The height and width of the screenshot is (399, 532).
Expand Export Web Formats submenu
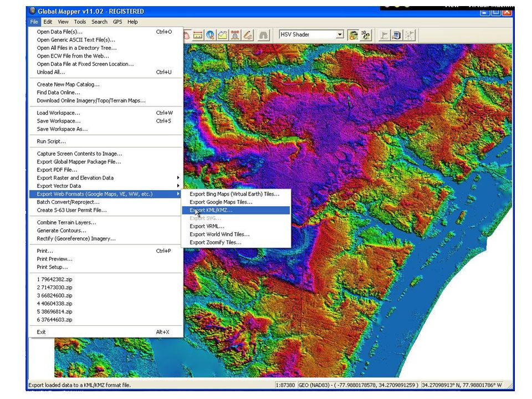(105, 194)
